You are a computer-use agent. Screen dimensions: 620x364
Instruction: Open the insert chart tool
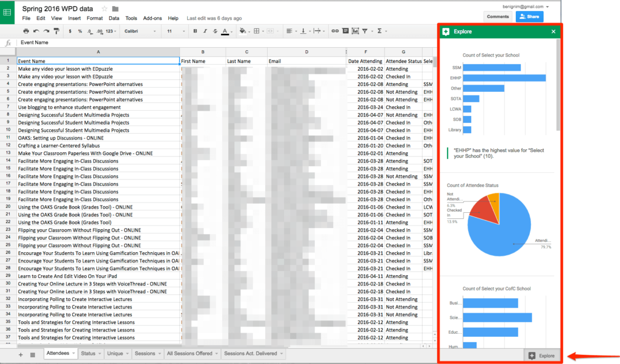click(355, 31)
